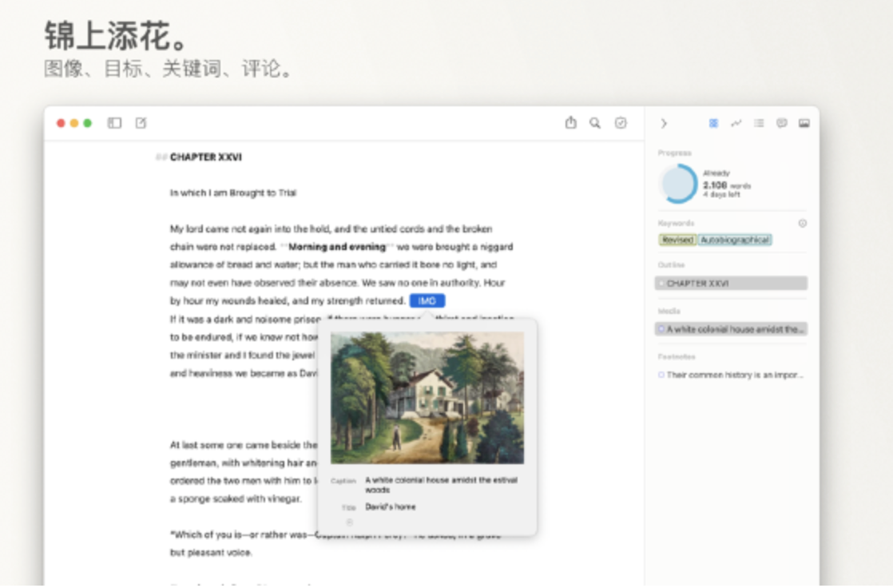This screenshot has width=893, height=588.
Task: Click the blue IMG tag in the text
Action: 427,301
